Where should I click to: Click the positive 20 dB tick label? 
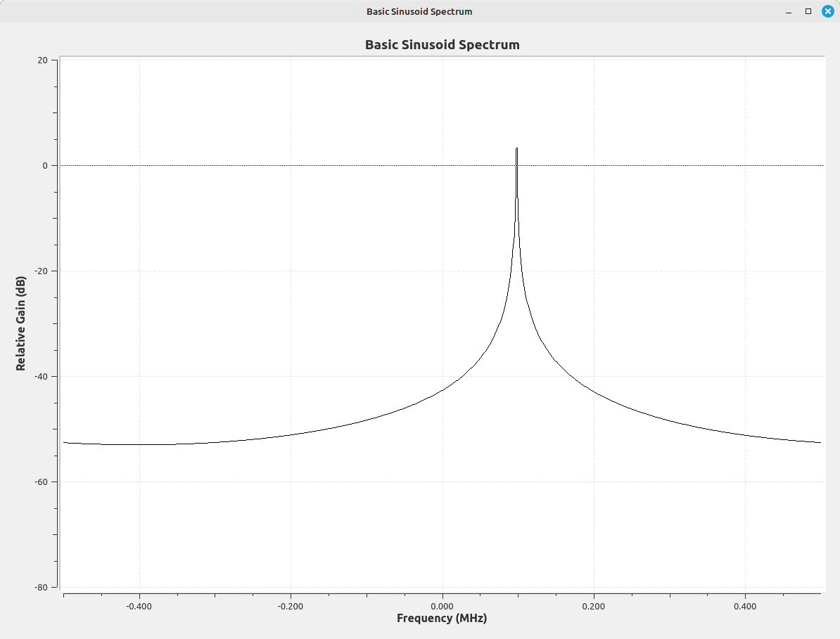(43, 60)
